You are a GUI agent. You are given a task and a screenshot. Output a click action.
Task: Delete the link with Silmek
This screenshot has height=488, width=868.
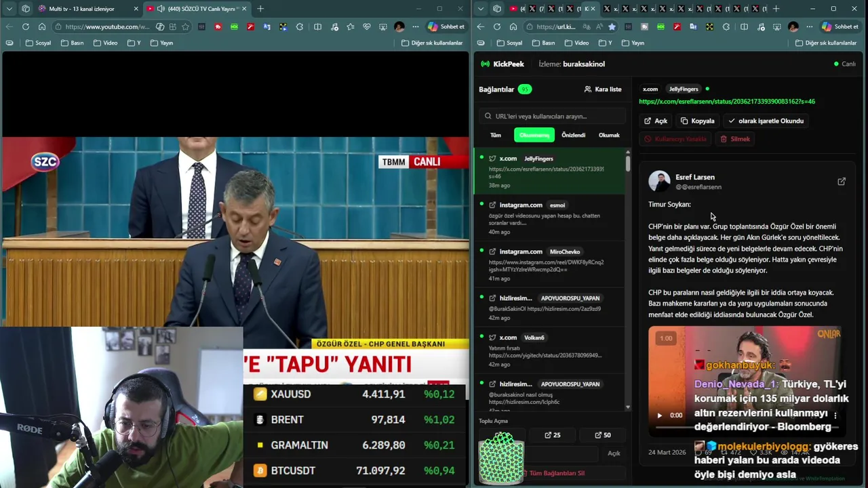(735, 139)
